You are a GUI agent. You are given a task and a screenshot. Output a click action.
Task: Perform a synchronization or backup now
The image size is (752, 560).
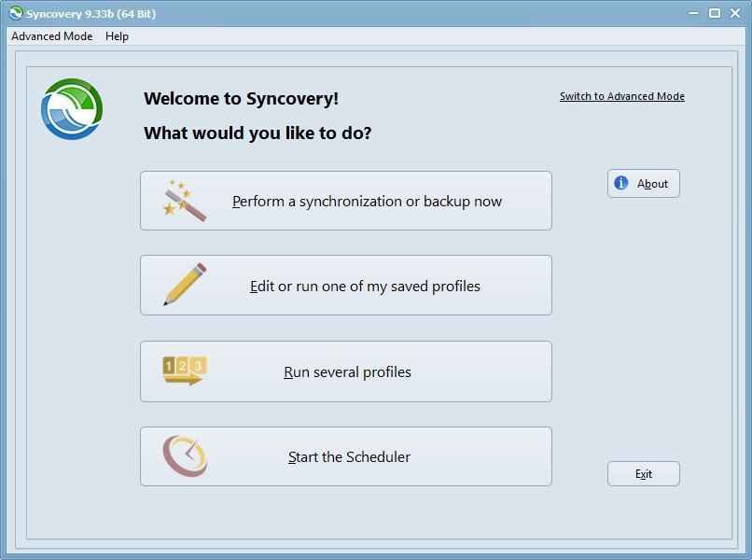[345, 200]
